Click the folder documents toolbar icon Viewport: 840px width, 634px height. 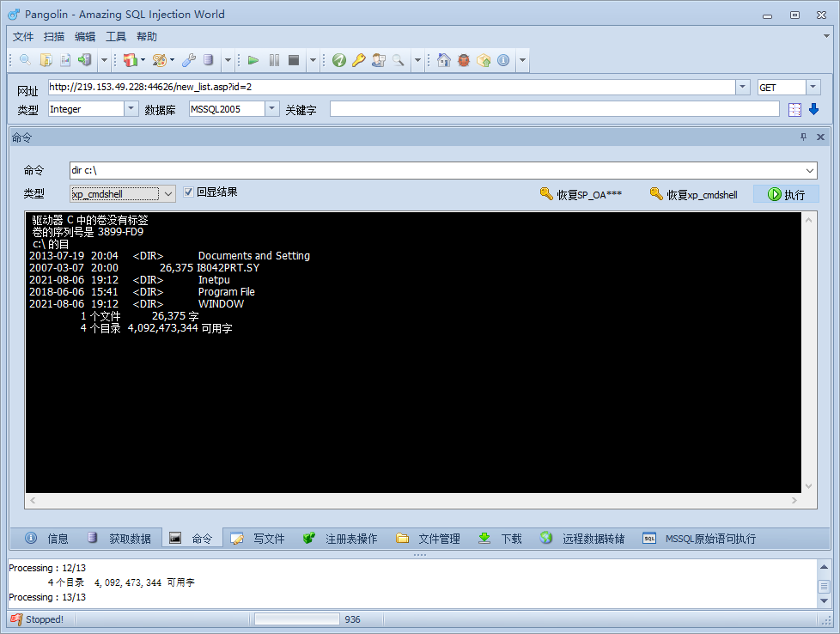[46, 60]
